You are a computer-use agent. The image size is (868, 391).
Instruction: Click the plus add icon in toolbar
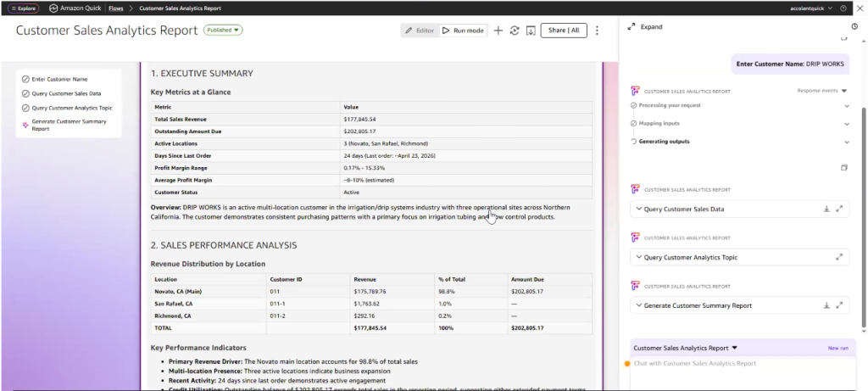pyautogui.click(x=498, y=31)
